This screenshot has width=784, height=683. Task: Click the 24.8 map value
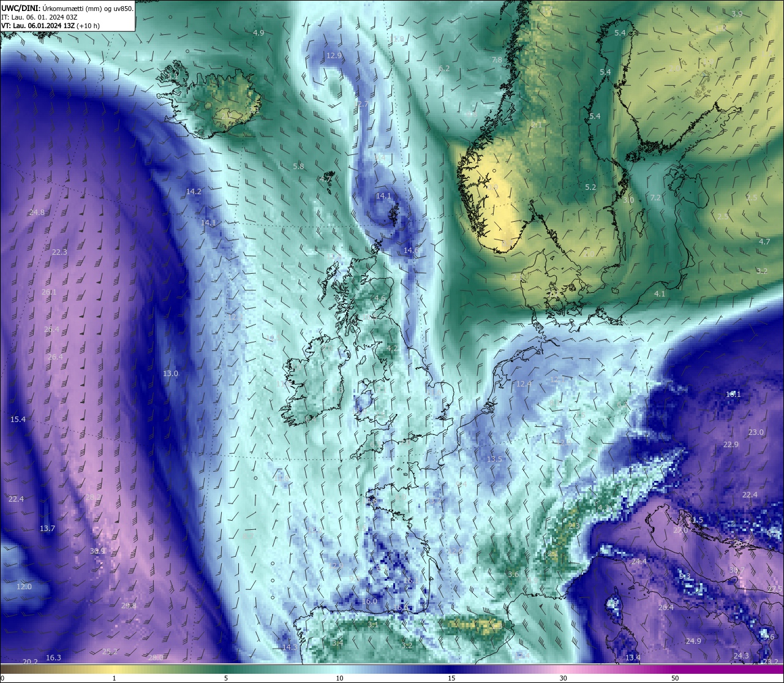pyautogui.click(x=37, y=213)
